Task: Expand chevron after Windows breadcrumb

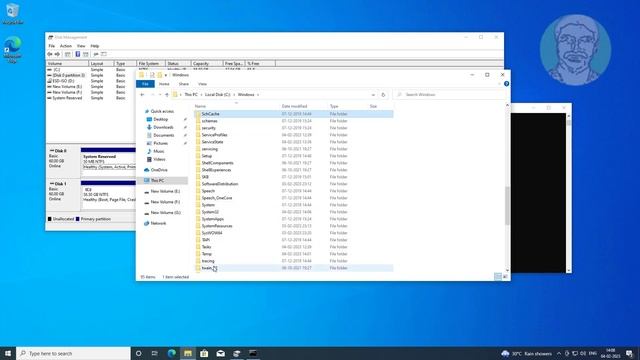Action: [x=258, y=95]
